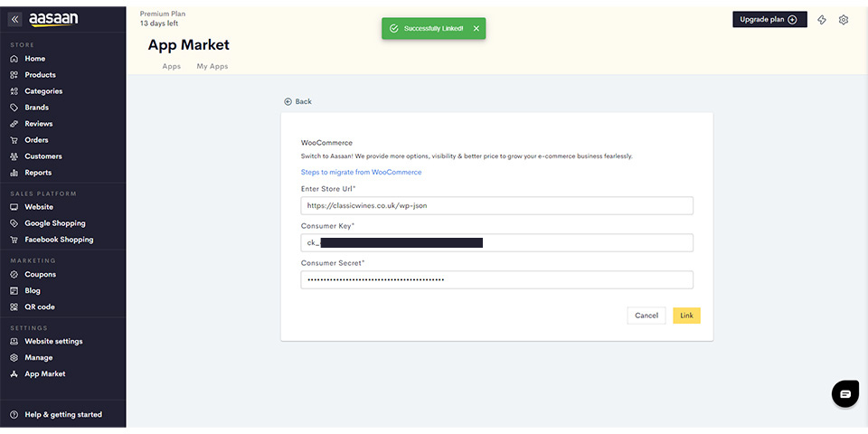Image resolution: width=868 pixels, height=434 pixels.
Task: Click the WooCommerce heading text
Action: click(x=326, y=143)
